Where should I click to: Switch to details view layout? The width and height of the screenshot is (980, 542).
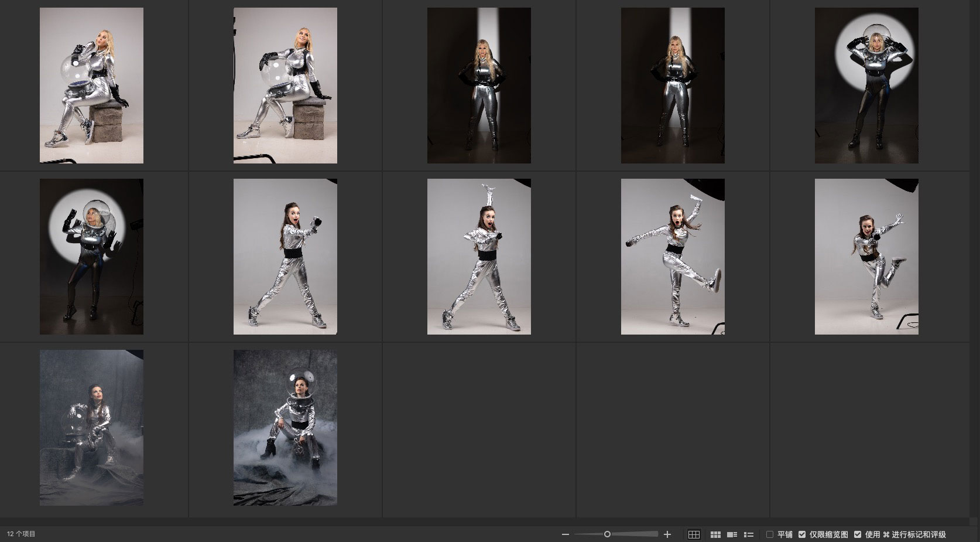(732, 534)
